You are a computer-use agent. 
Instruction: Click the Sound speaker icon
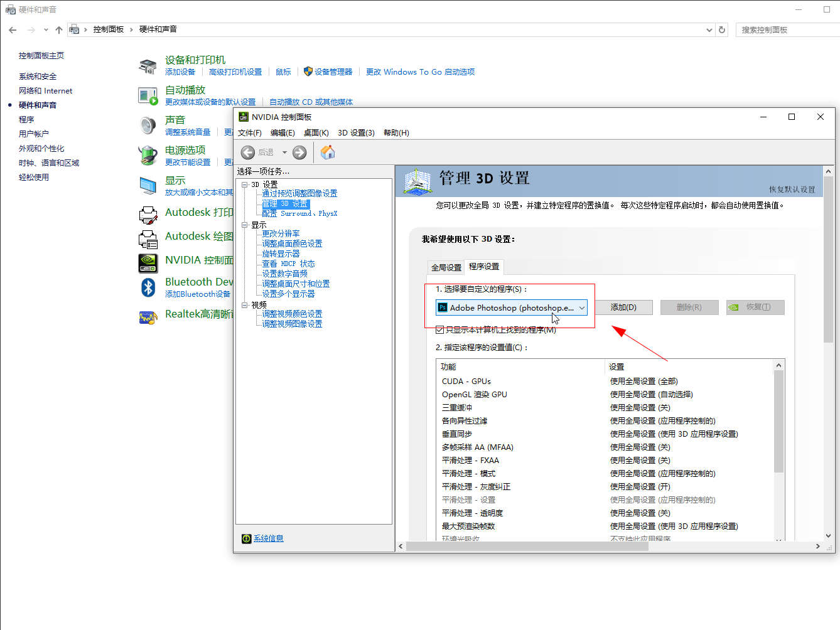(x=148, y=125)
